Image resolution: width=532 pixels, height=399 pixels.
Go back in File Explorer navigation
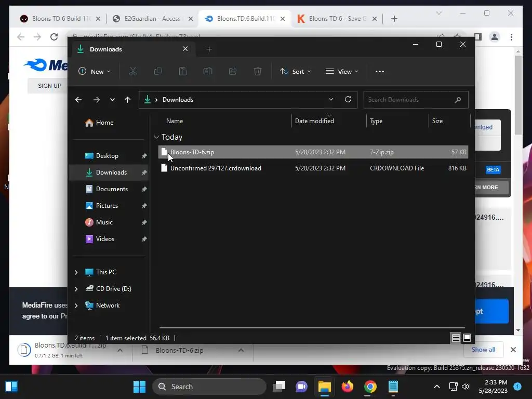pos(78,100)
